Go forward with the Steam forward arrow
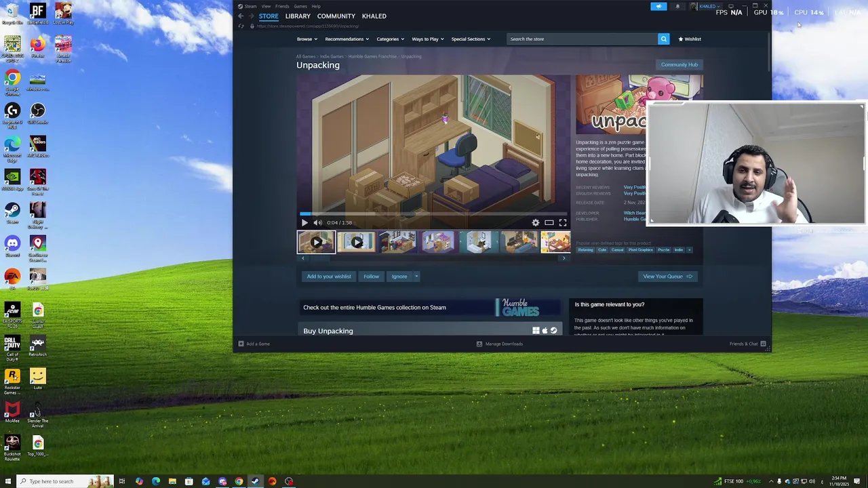Viewport: 868px width, 488px height. [251, 16]
